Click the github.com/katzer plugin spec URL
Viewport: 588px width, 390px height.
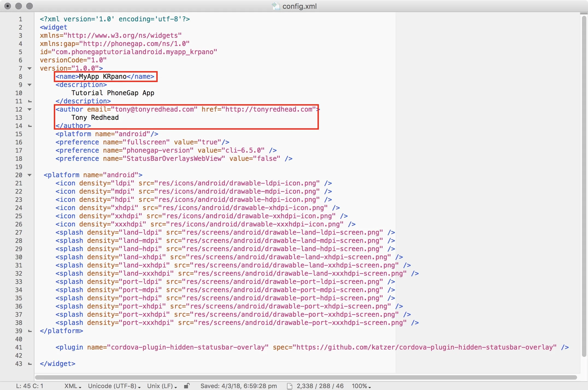click(x=425, y=347)
